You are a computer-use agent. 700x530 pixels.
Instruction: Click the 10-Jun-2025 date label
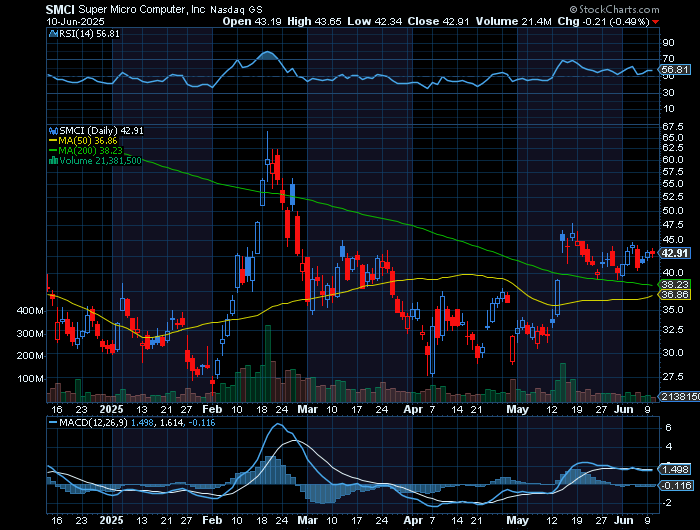tap(75, 21)
